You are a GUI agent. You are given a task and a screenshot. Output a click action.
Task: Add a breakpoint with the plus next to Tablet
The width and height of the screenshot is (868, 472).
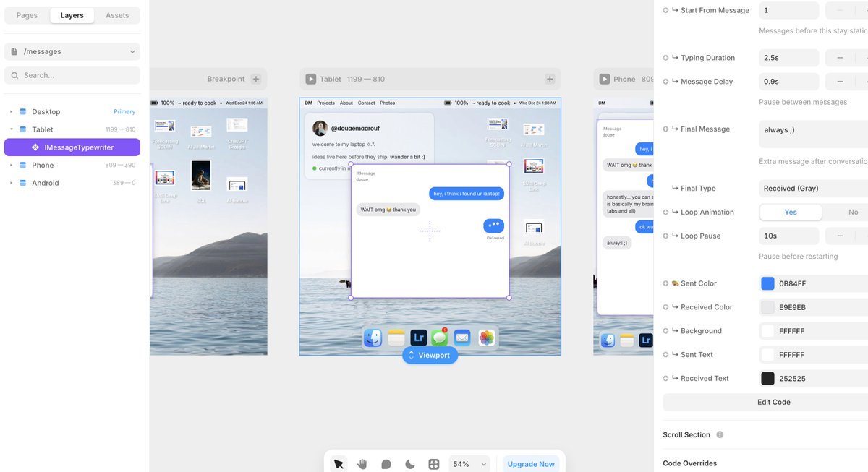(550, 80)
